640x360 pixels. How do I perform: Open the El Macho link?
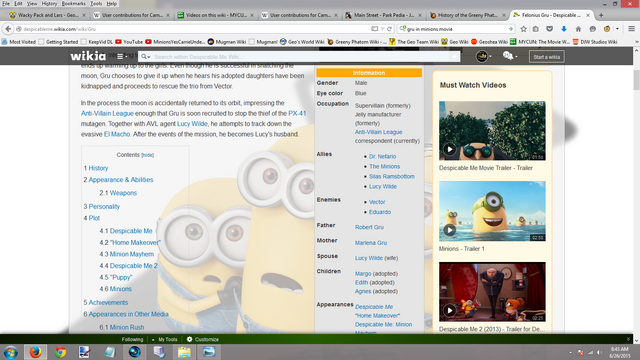(x=117, y=134)
